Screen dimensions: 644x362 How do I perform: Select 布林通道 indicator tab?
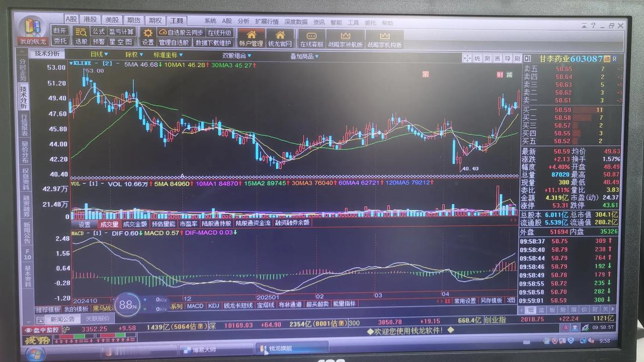[290, 305]
